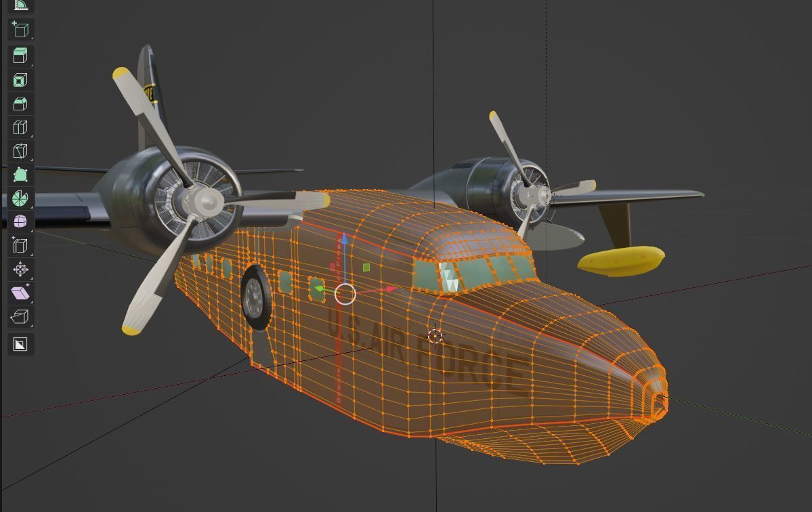Click the "U.S. AIR FORCE" lettering on fuselage
812x512 pixels.
[429, 353]
